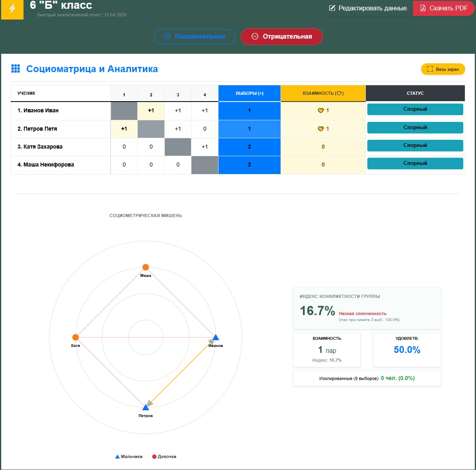
Task: Select the Отрицательная mode toggle
Action: 281,37
